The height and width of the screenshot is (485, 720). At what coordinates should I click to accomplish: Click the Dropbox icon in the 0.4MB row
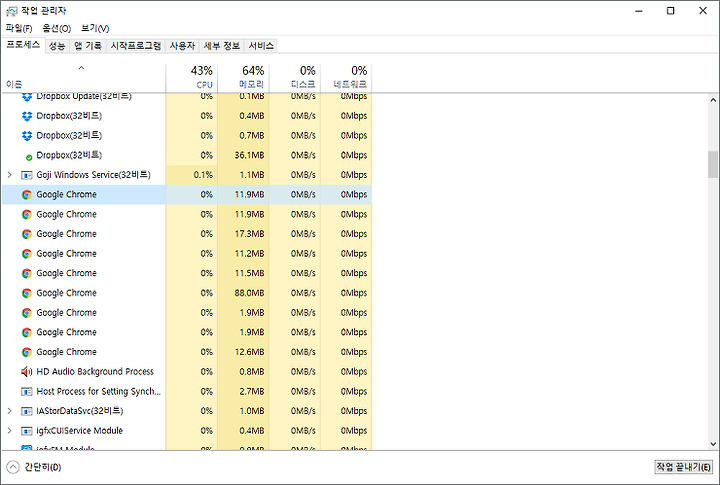point(27,116)
